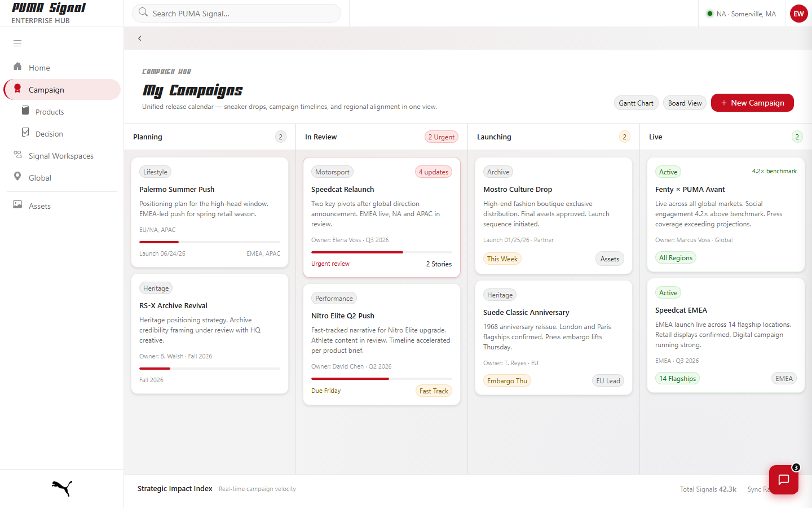
Task: Click the Planning column count badge
Action: pos(281,137)
